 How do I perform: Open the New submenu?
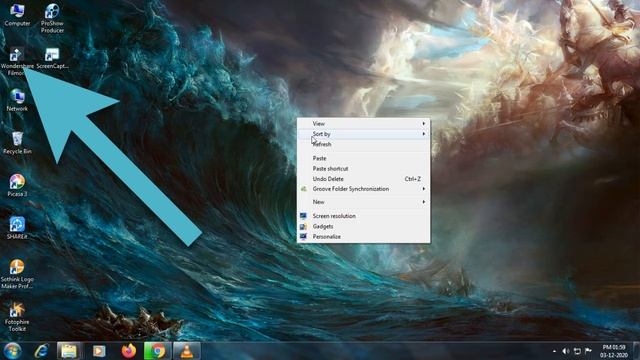363,202
